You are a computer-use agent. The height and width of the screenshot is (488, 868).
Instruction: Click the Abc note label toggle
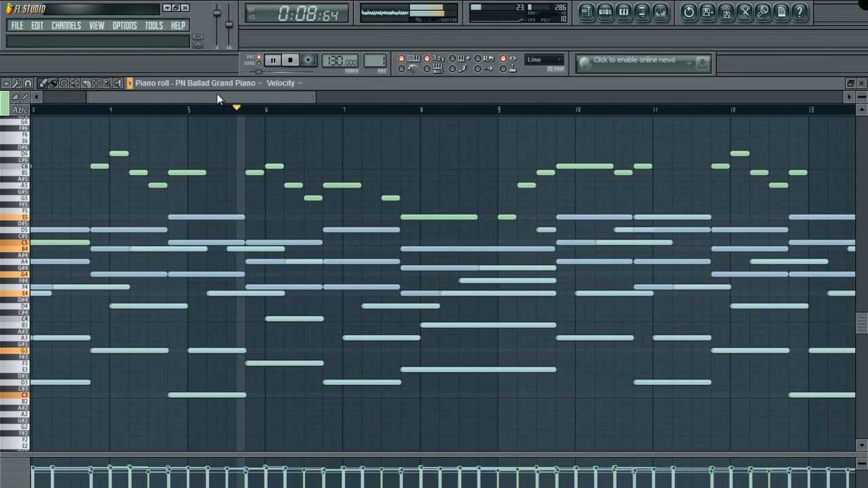pos(20,110)
